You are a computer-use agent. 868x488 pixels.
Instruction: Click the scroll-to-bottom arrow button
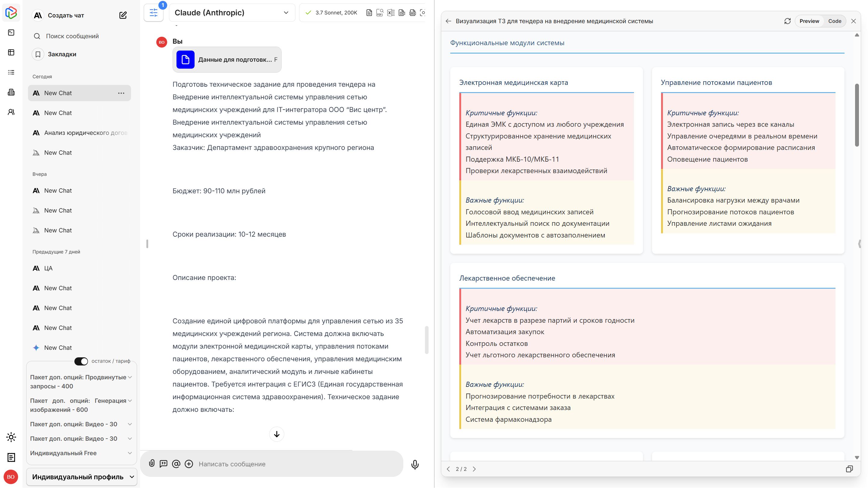click(x=277, y=434)
